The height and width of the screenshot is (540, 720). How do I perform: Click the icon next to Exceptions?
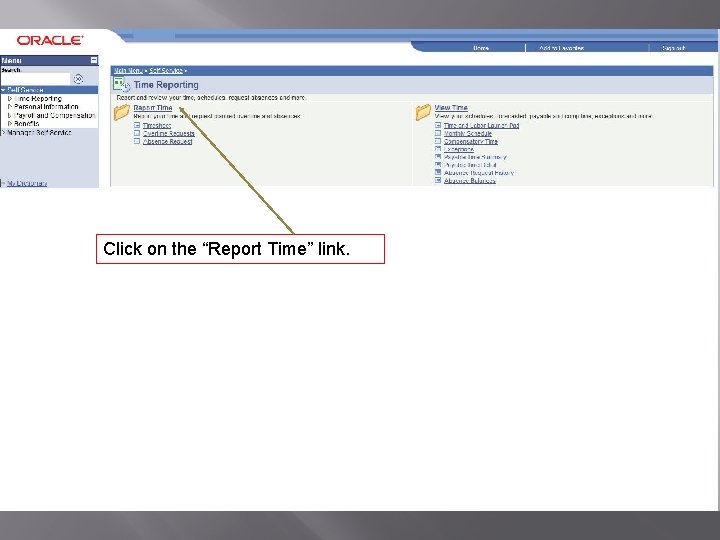coord(438,149)
